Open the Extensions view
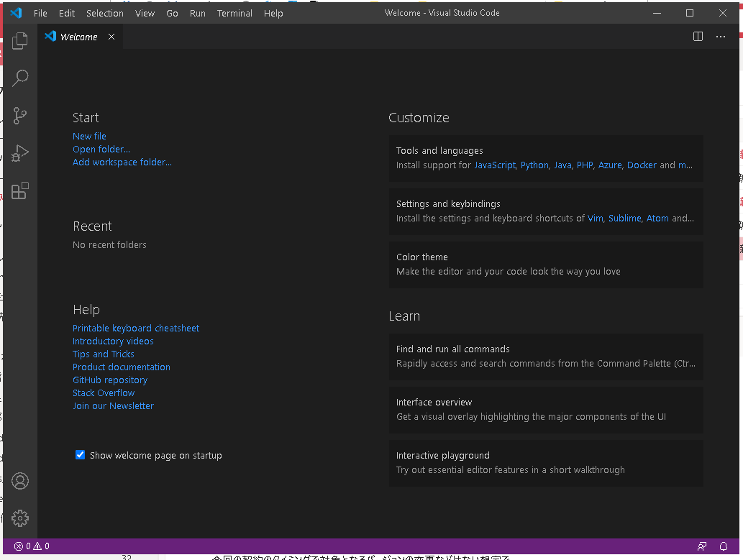Screen dimensions: 743x560 coord(20,191)
